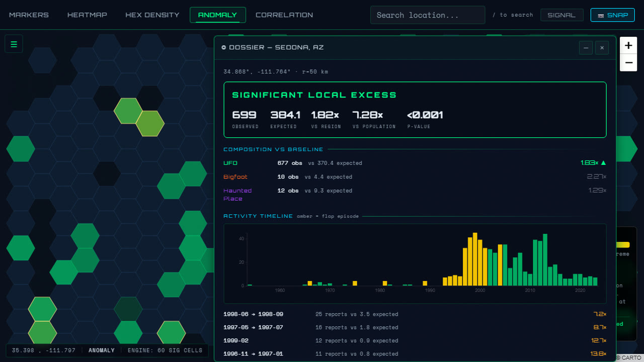Select the Anomaly tab
The image size is (644, 362).
click(x=217, y=15)
